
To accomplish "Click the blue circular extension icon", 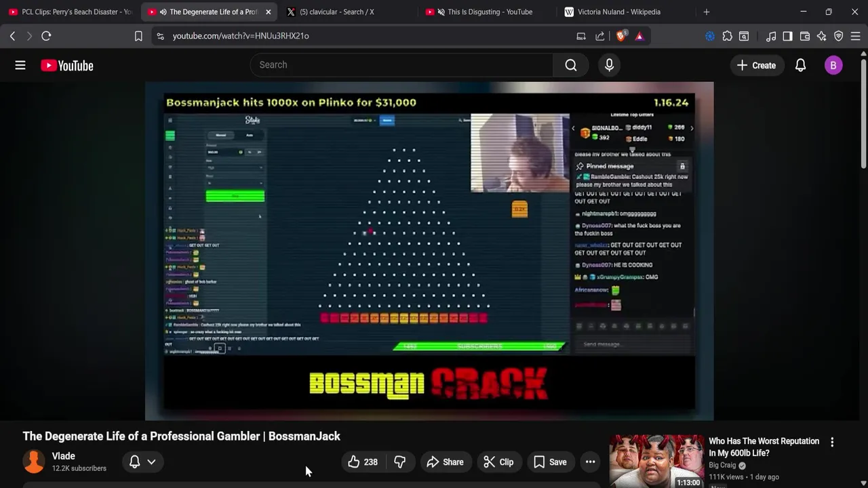I will pyautogui.click(x=710, y=36).
